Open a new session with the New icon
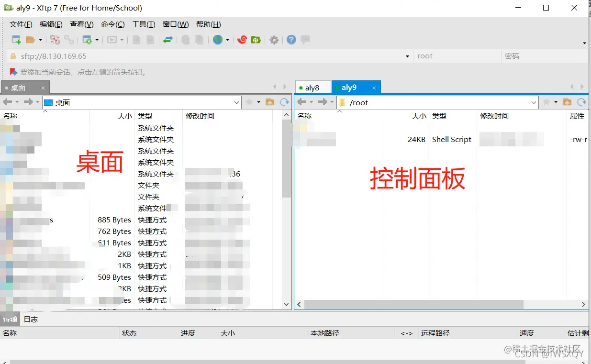The width and height of the screenshot is (591, 364). click(x=16, y=40)
